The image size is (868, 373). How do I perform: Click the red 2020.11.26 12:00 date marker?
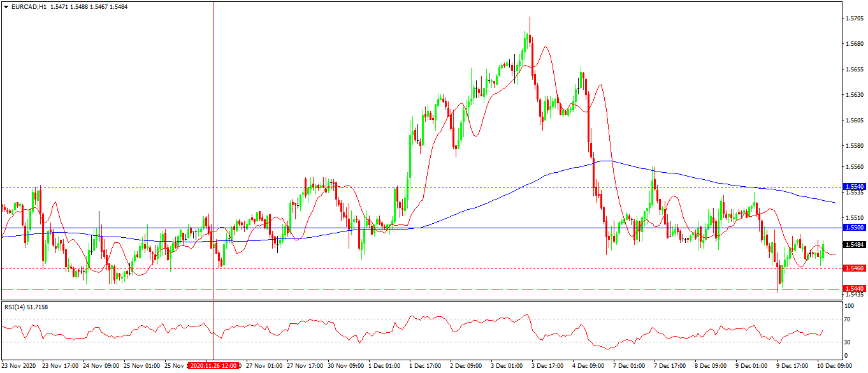pos(217,366)
